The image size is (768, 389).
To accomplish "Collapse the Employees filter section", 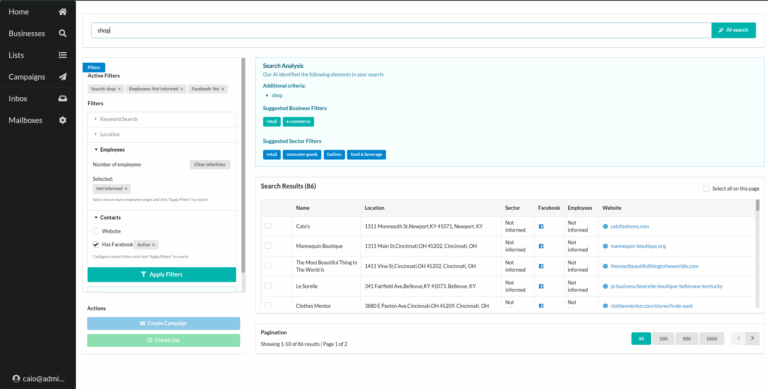I will 162,150.
